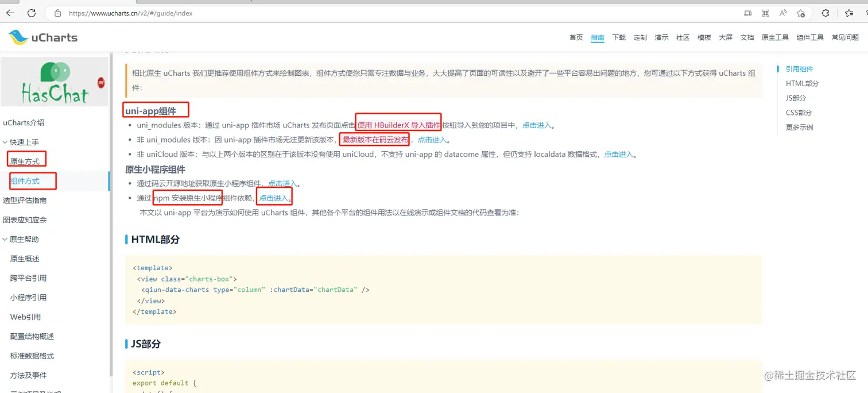Viewport: 868px width, 393px height.
Task: Reload the page with refresh icon
Action: tap(32, 13)
